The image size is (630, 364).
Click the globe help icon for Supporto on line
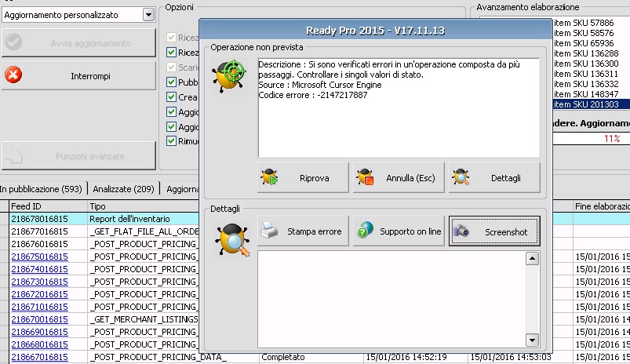[x=366, y=231]
